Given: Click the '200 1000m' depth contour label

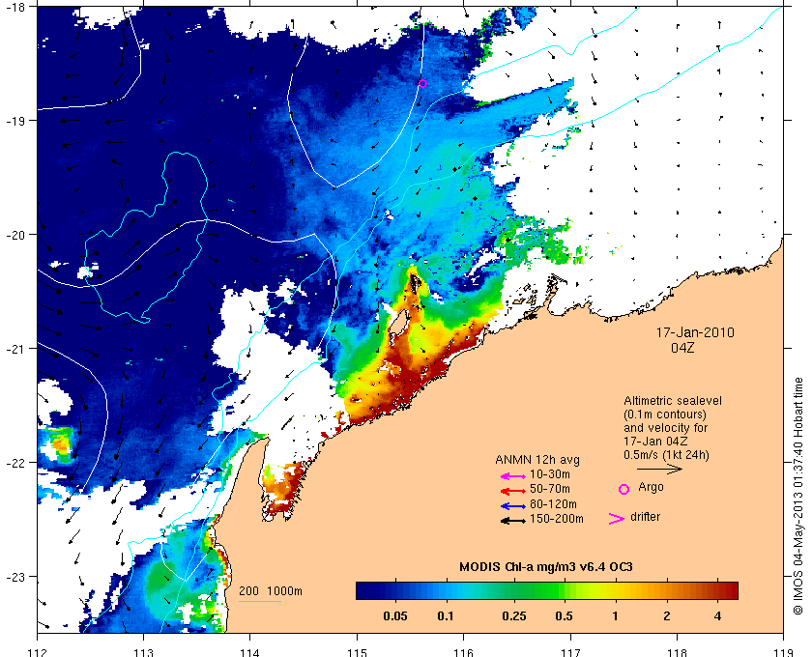Looking at the screenshot, I should pos(271,591).
